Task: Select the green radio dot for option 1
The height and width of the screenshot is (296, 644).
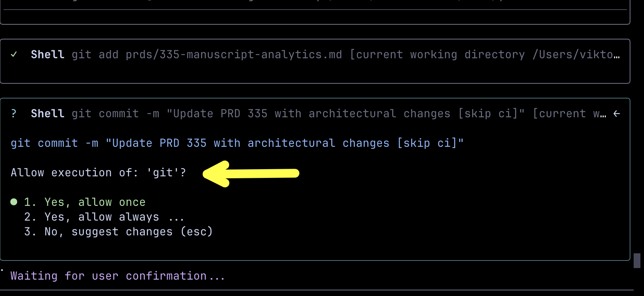Action: [14, 202]
